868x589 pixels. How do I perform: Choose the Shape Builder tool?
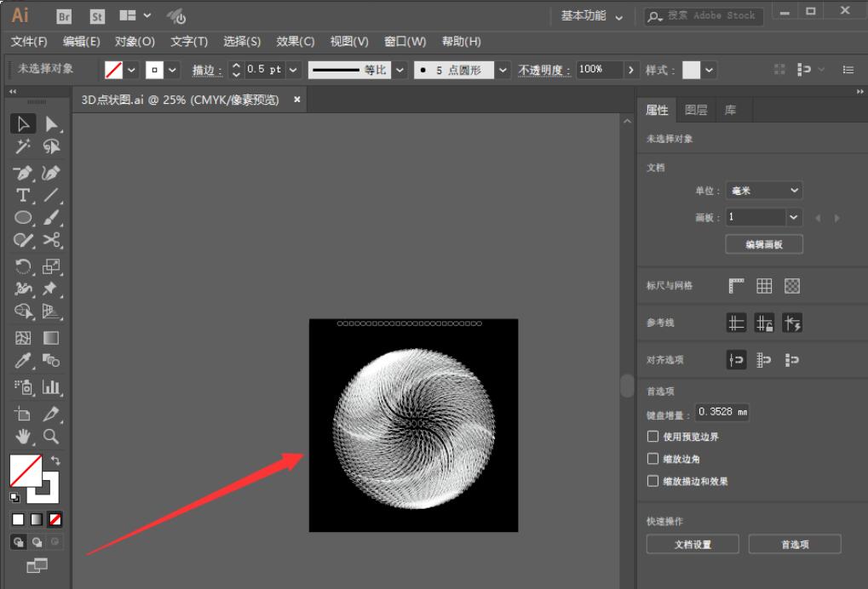pos(23,312)
